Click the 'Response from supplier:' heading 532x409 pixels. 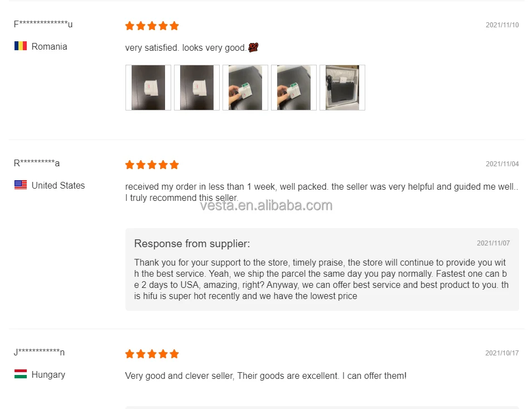[192, 244]
